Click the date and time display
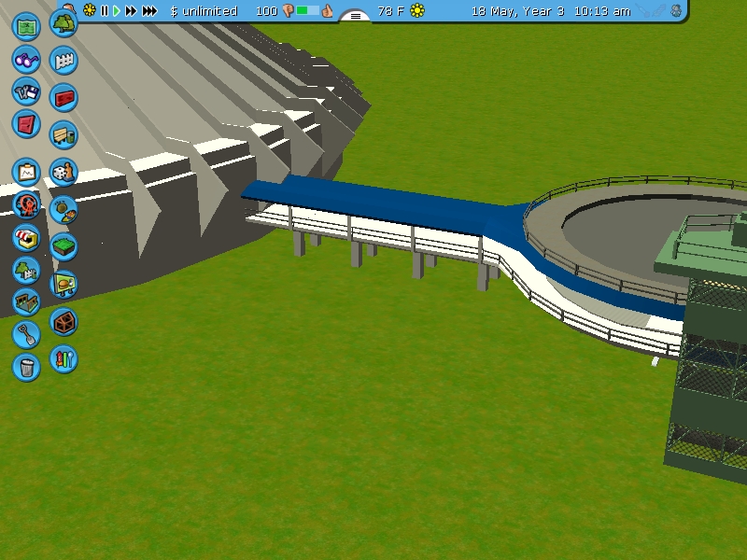747x560 pixels. point(550,11)
